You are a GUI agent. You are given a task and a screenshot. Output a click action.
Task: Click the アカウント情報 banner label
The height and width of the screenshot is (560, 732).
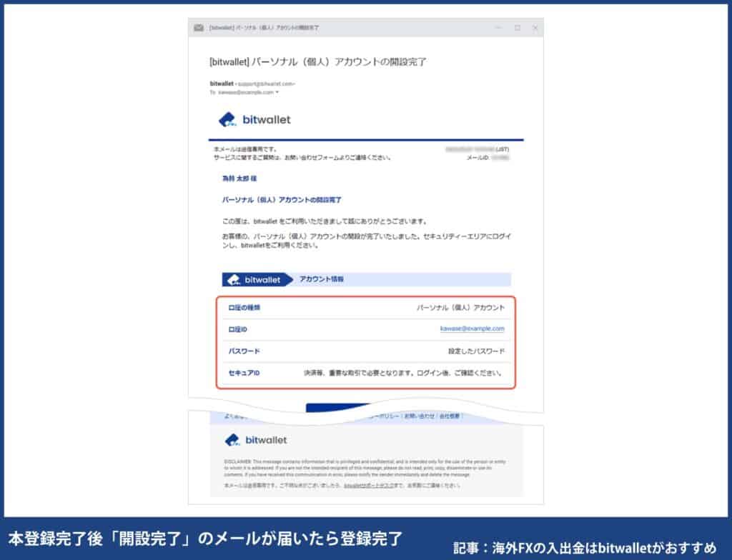tap(321, 279)
